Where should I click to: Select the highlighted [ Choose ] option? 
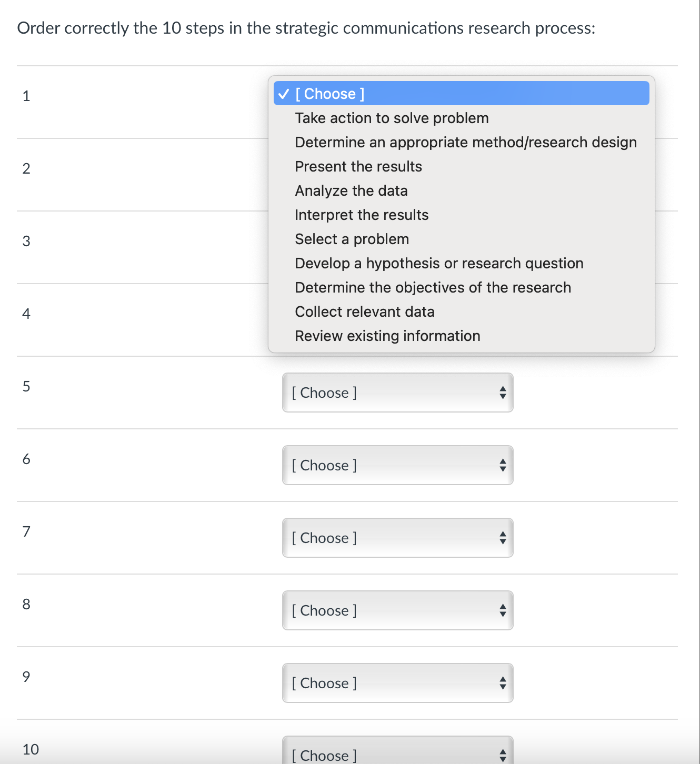coord(461,94)
